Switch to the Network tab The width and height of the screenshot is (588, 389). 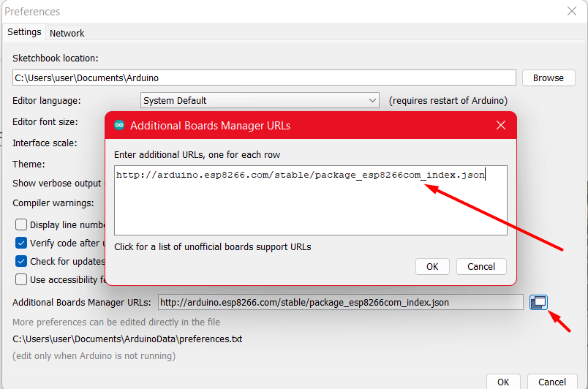coord(67,33)
